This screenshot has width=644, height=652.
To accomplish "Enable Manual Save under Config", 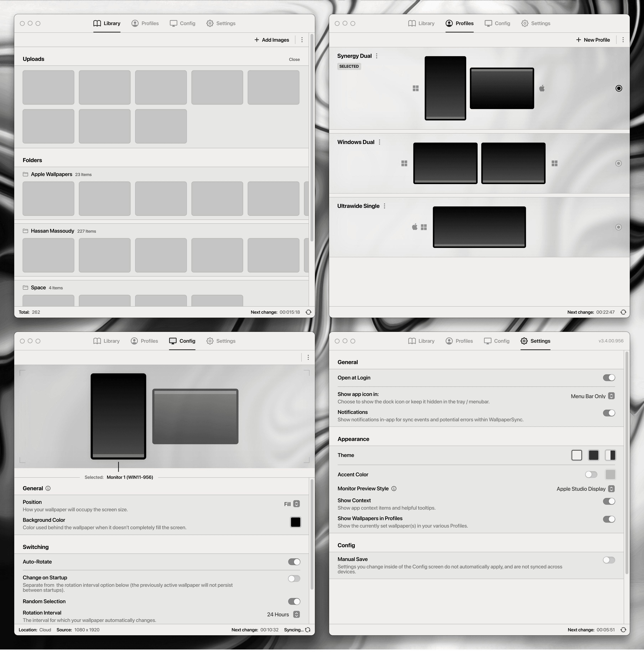I will click(609, 560).
